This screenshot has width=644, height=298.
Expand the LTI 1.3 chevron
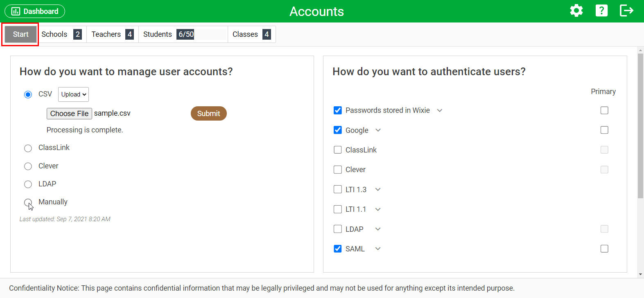coord(378,190)
